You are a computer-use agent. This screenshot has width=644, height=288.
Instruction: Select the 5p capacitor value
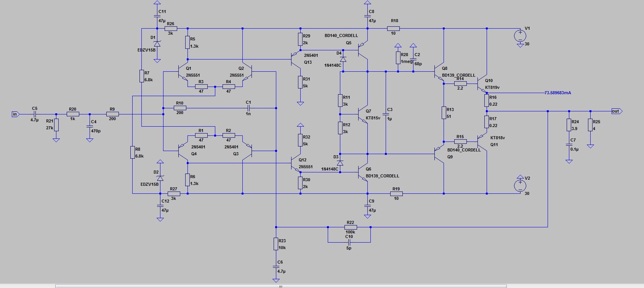click(x=349, y=248)
